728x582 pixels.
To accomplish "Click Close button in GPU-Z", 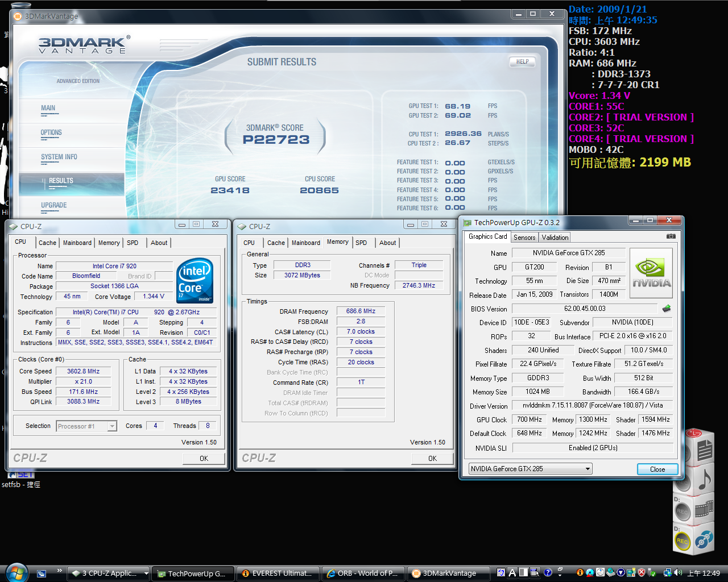I will [657, 469].
